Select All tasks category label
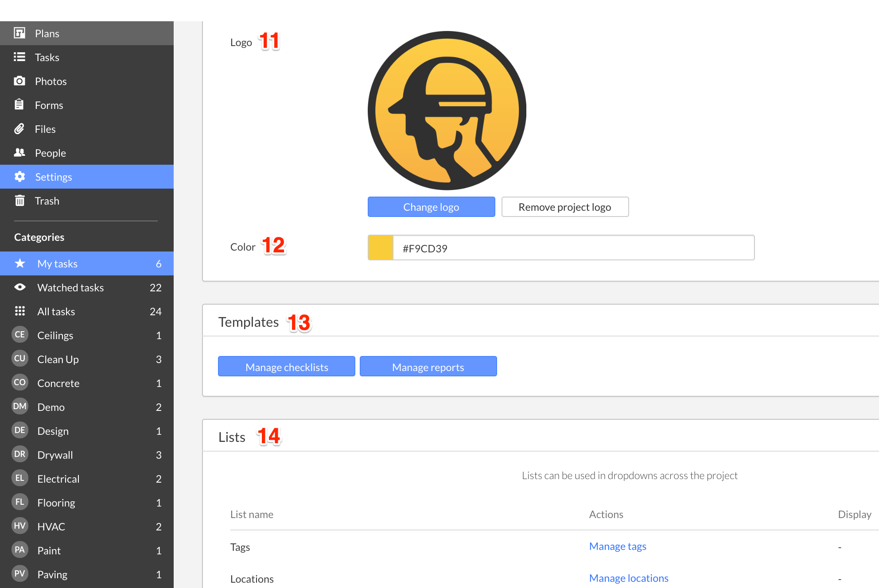The width and height of the screenshot is (879, 588). 56,311
